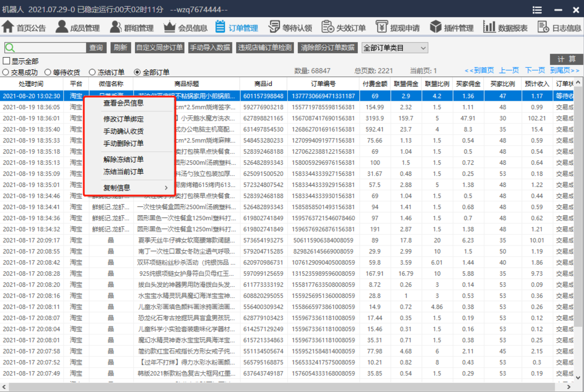Open the 会员信息 crown icon
This screenshot has height=392, width=584.
170,27
